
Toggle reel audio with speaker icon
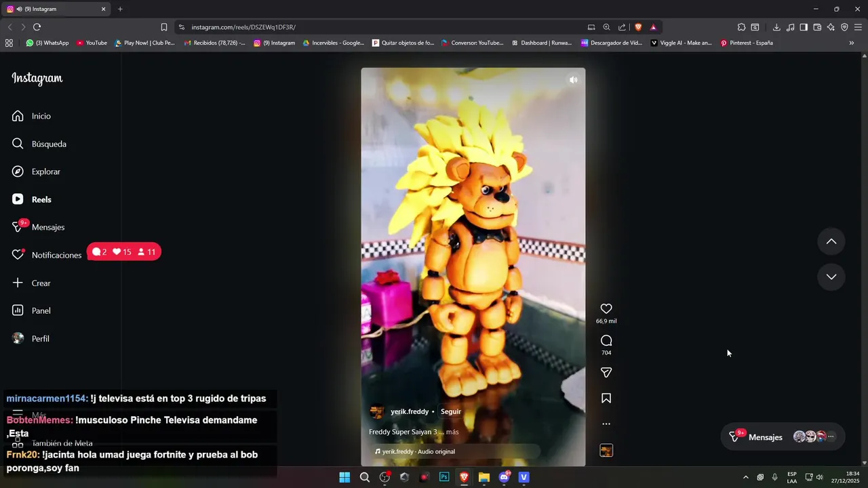[573, 80]
